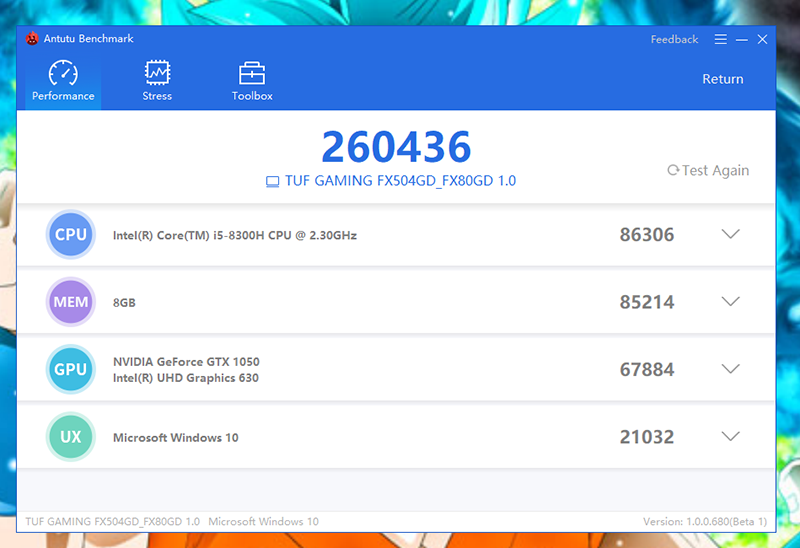Close the Antutu Benchmark window
Image resolution: width=800 pixels, height=548 pixels.
pyautogui.click(x=762, y=39)
